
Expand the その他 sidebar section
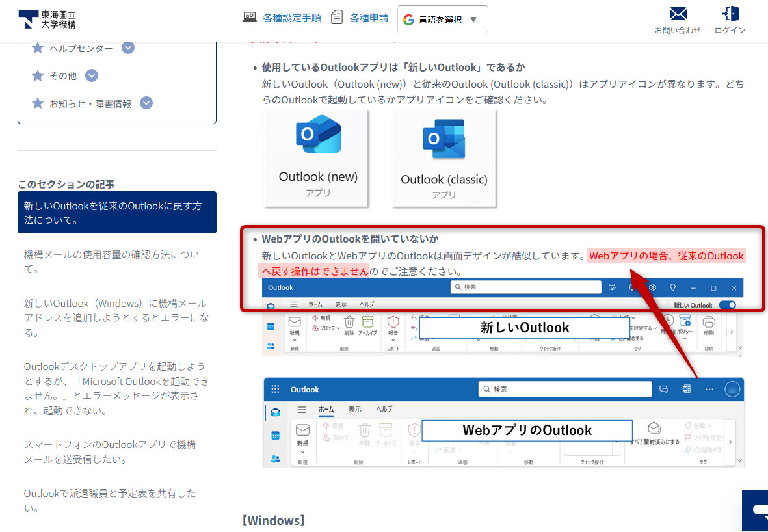coord(92,75)
